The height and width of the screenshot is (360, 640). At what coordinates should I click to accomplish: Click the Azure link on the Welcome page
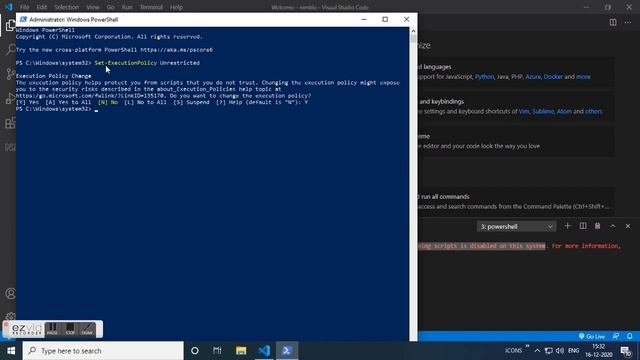pyautogui.click(x=533, y=77)
